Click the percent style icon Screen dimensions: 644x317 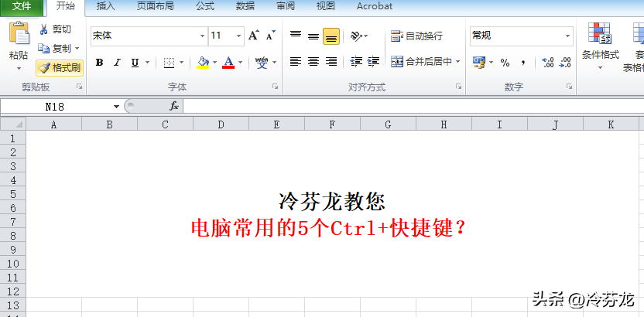[505, 63]
